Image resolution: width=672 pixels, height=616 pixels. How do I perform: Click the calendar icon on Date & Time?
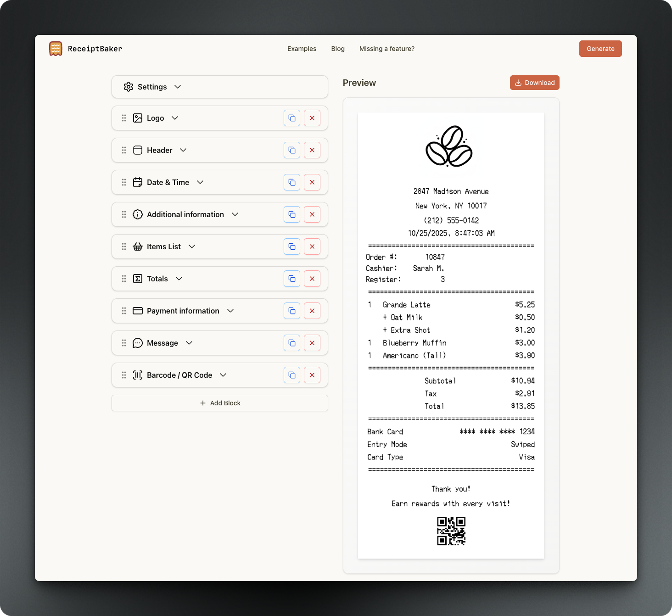138,182
